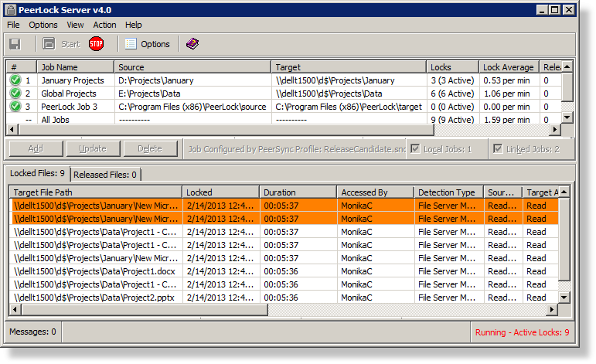The height and width of the screenshot is (364, 596).
Task: Open the Help menu
Action: [134, 25]
